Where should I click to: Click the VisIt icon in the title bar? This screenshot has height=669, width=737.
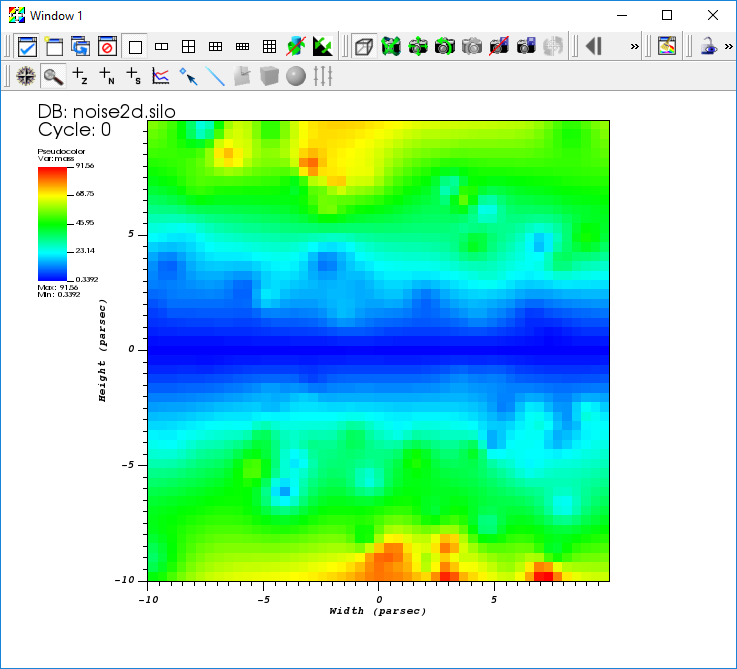[16, 15]
